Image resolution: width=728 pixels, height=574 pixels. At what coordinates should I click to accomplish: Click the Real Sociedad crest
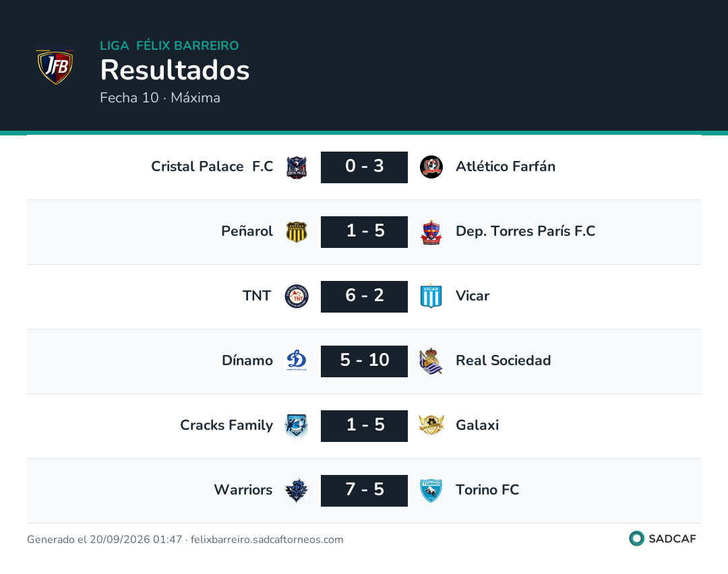(431, 361)
